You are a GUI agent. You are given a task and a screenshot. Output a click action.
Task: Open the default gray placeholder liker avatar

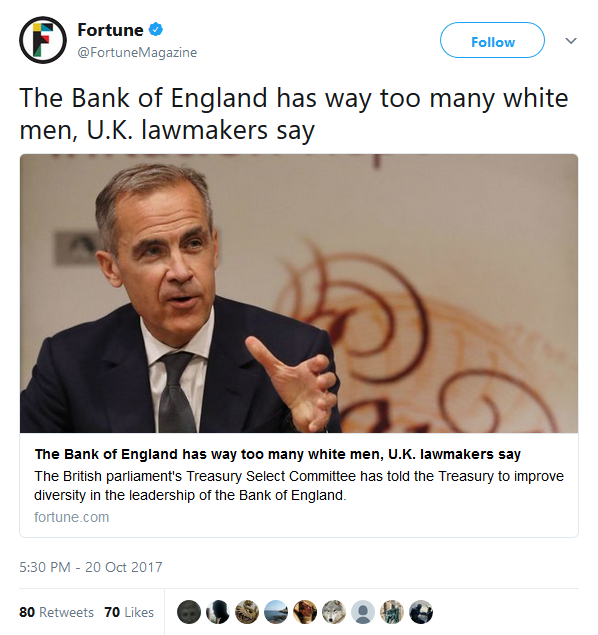click(x=363, y=612)
